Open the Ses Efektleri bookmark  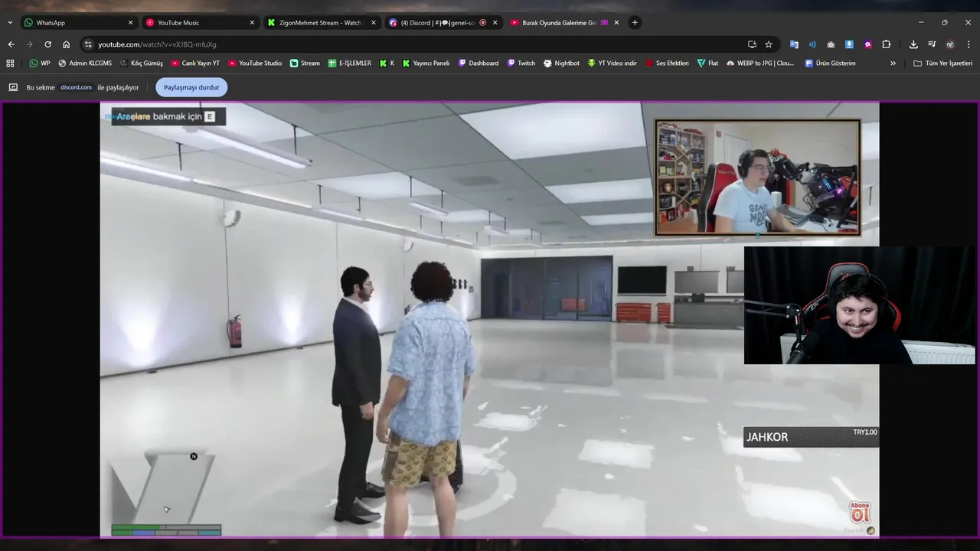click(667, 64)
